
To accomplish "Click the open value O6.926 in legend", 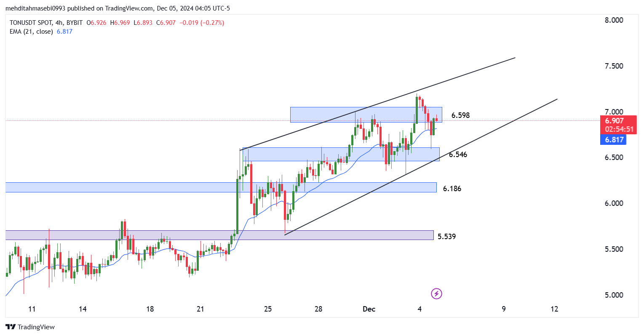I will coord(96,23).
